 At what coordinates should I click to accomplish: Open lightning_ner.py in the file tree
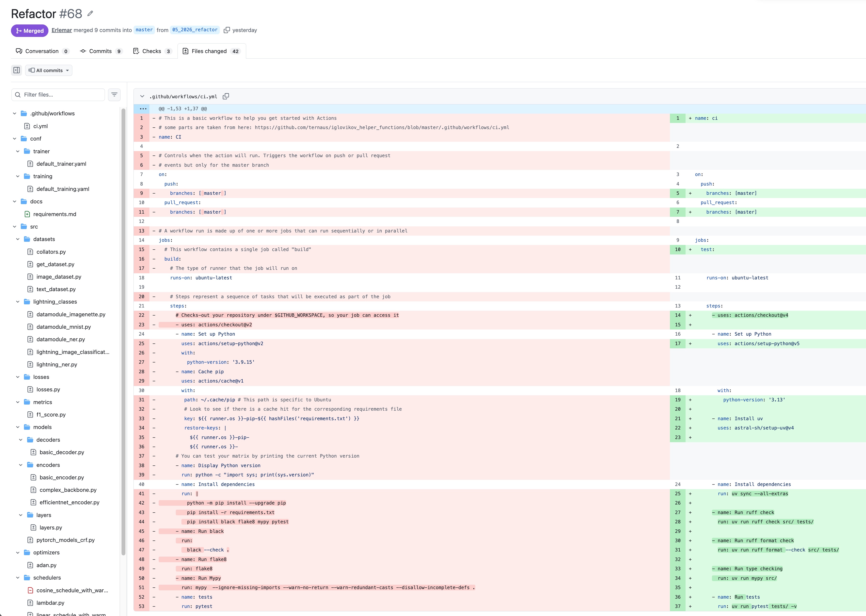(57, 364)
